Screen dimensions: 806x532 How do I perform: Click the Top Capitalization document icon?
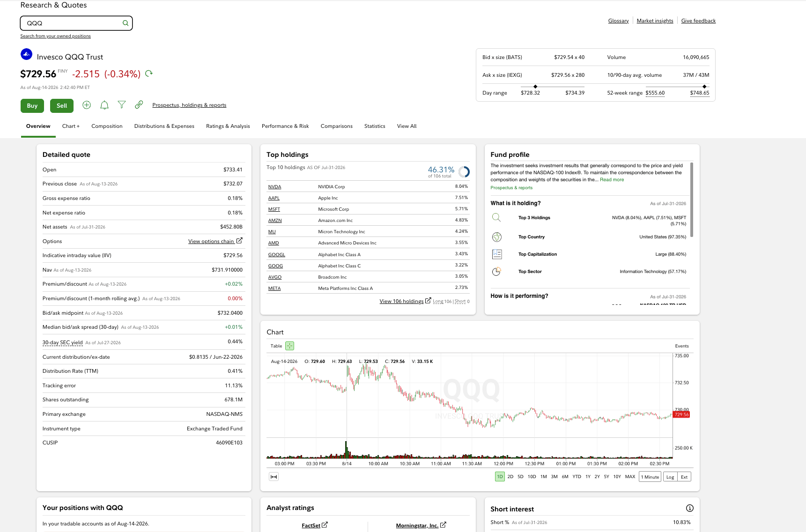coord(497,254)
